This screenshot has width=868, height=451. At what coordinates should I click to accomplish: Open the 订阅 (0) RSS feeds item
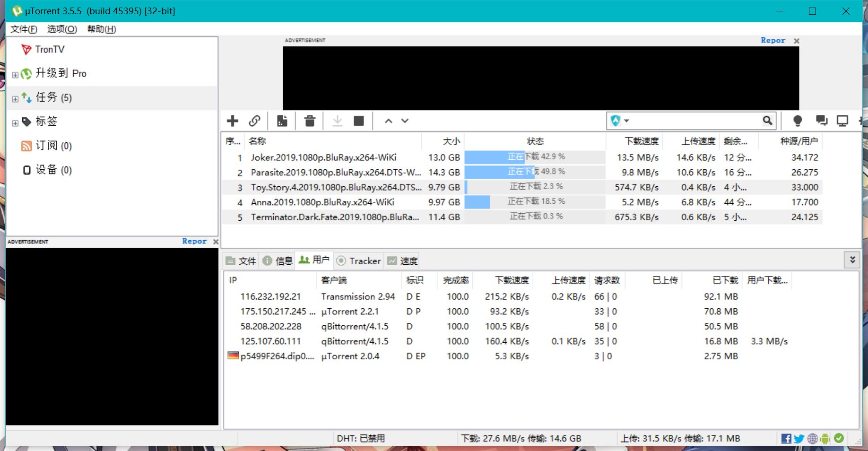click(46, 146)
